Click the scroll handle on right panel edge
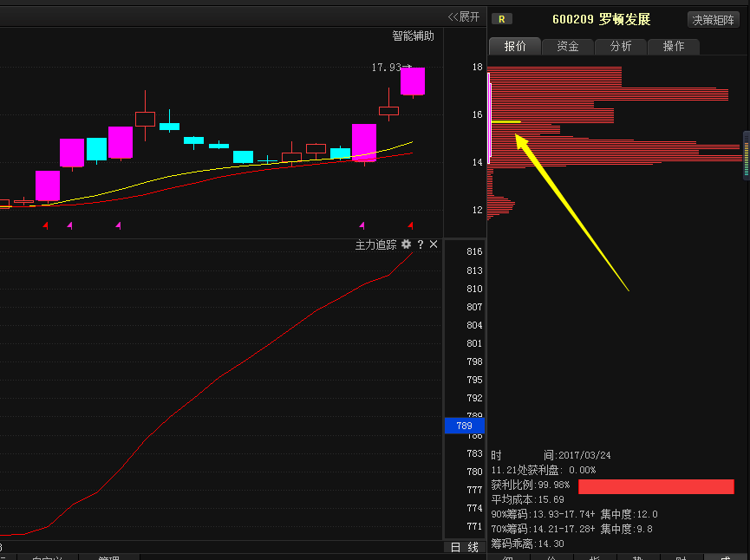The width and height of the screenshot is (750, 560). [746, 154]
